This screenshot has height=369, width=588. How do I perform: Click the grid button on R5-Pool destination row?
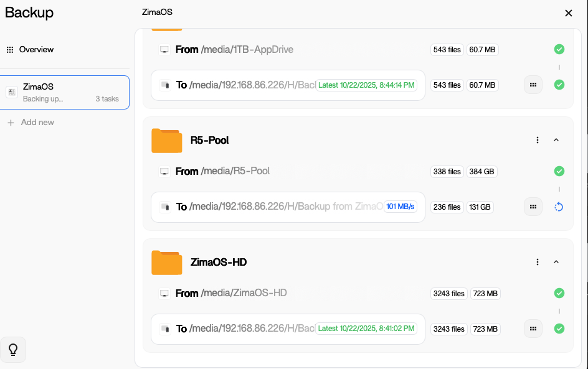(533, 207)
